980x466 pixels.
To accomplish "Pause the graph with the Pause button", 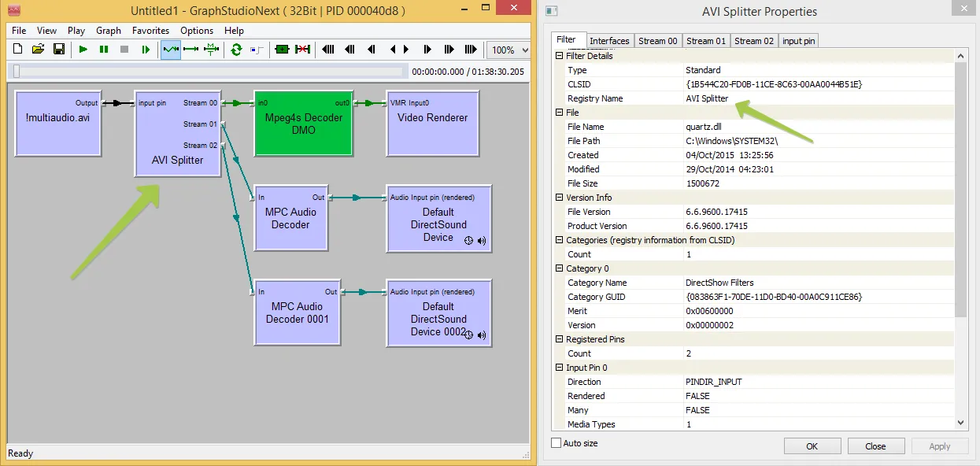I will [104, 50].
